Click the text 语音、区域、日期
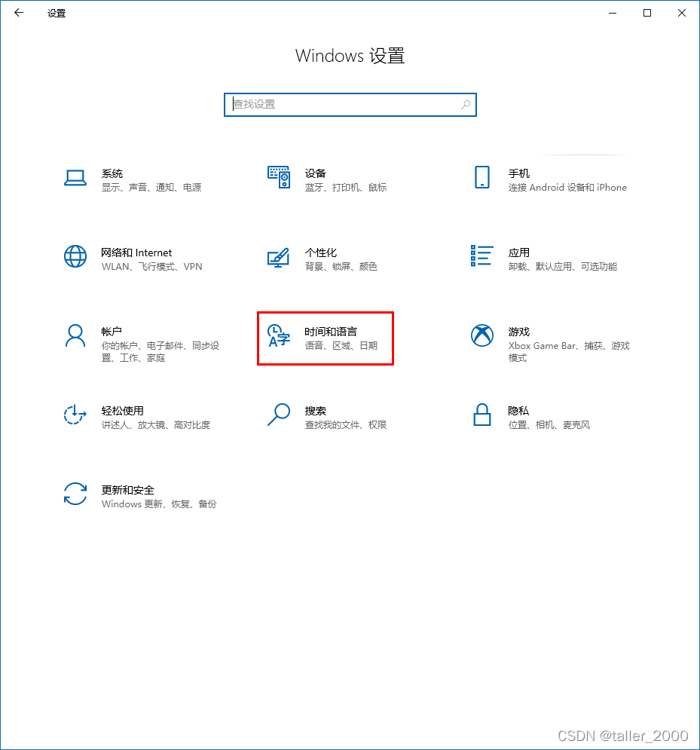Screen dimensions: 700x750 click(341, 345)
